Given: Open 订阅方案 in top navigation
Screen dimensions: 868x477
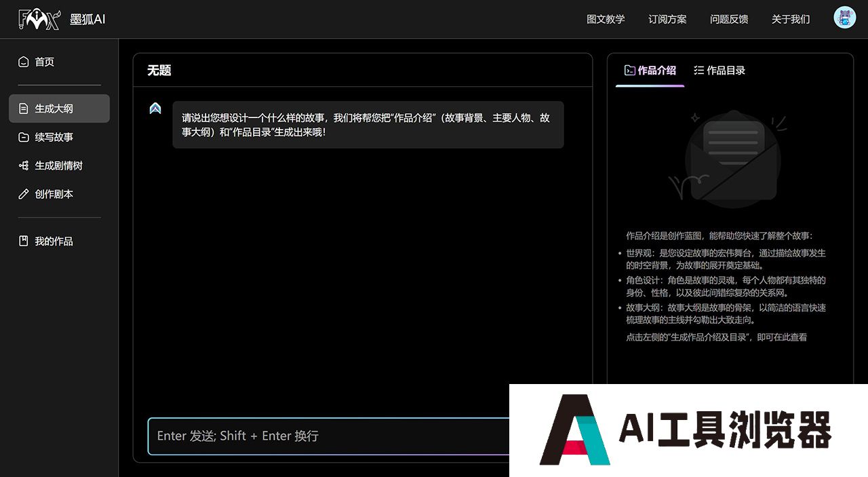Looking at the screenshot, I should click(x=667, y=19).
